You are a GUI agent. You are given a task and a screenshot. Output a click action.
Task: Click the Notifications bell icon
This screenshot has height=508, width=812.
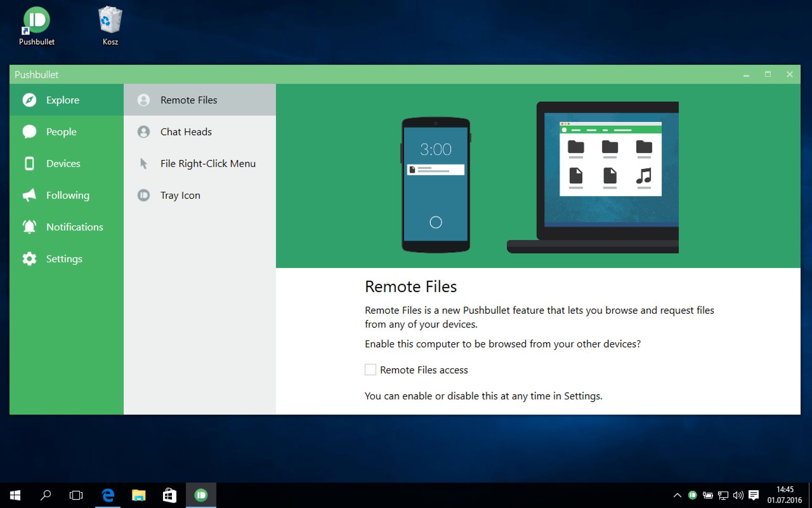(x=29, y=227)
